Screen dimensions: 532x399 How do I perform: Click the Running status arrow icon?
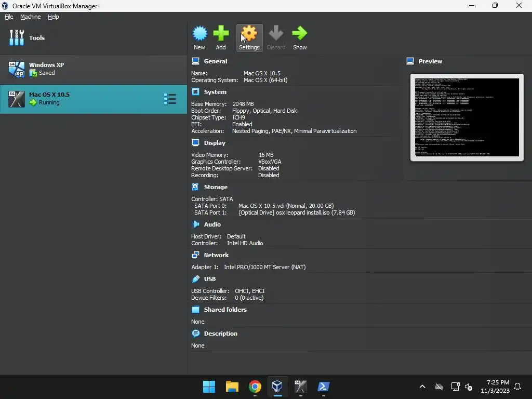(33, 102)
